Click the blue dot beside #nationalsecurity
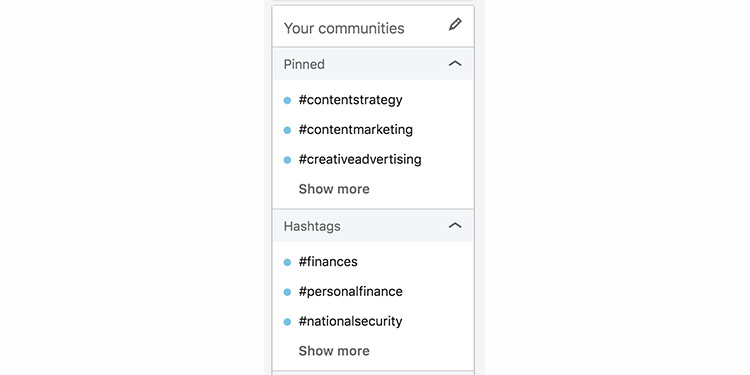Viewport: 750px width, 375px height. coord(287,322)
